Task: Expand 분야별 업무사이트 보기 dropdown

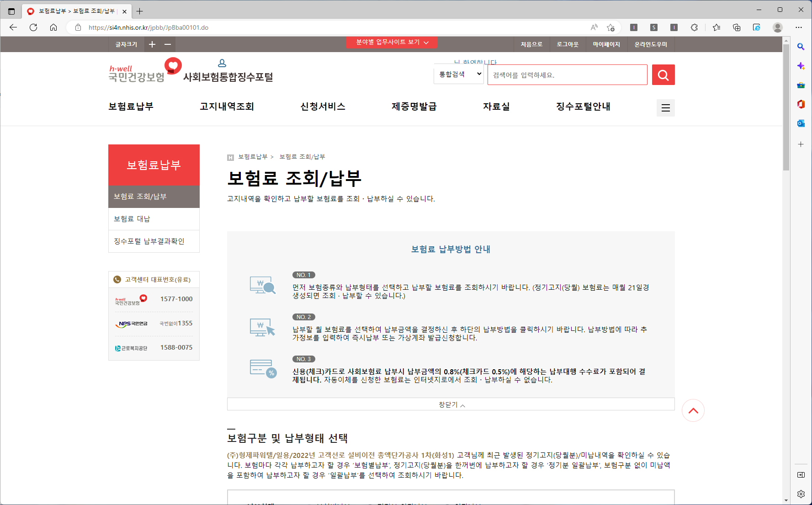Action: pyautogui.click(x=392, y=42)
